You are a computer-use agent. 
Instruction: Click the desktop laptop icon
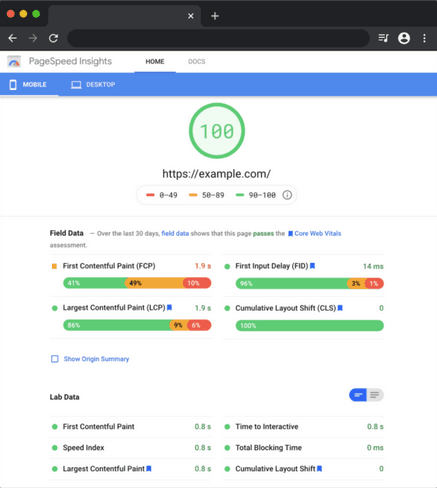(x=76, y=85)
